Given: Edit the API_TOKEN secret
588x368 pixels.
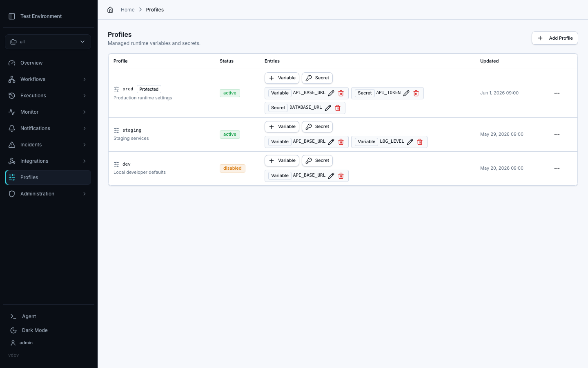Looking at the screenshot, I should click(406, 93).
